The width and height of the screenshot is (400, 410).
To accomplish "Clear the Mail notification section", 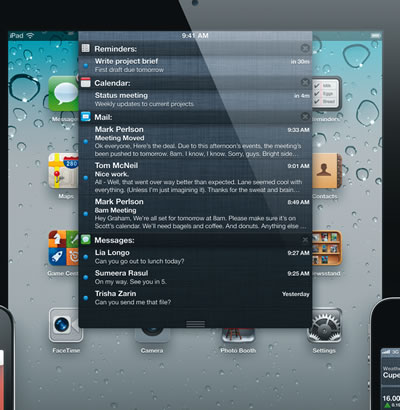I will 305,117.
